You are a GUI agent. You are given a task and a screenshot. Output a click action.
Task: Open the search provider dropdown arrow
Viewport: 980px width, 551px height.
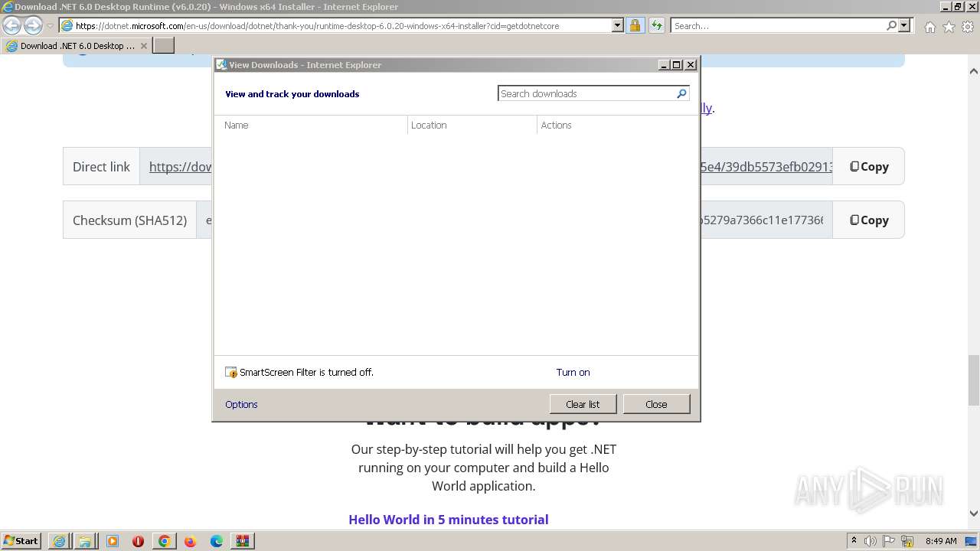click(x=904, y=25)
